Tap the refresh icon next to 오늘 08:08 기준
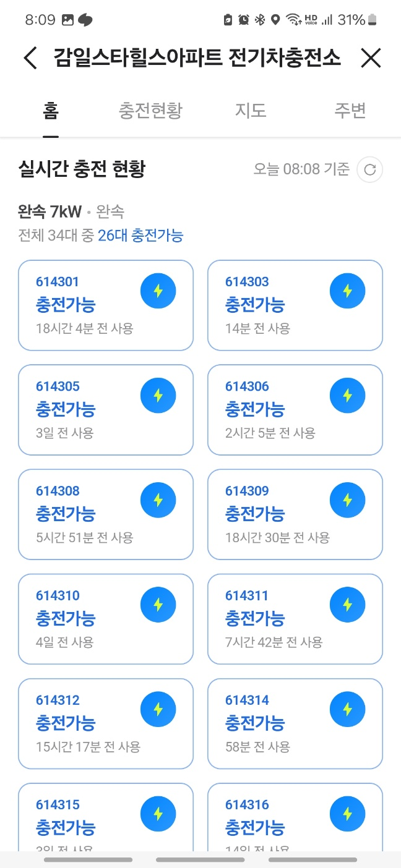 point(369,169)
